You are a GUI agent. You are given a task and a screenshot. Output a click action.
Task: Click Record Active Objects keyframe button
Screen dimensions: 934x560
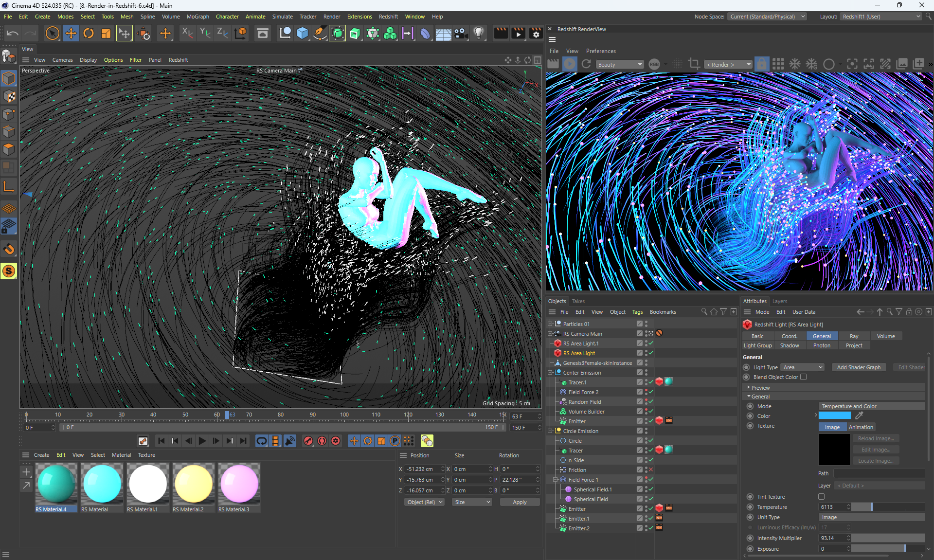click(308, 441)
